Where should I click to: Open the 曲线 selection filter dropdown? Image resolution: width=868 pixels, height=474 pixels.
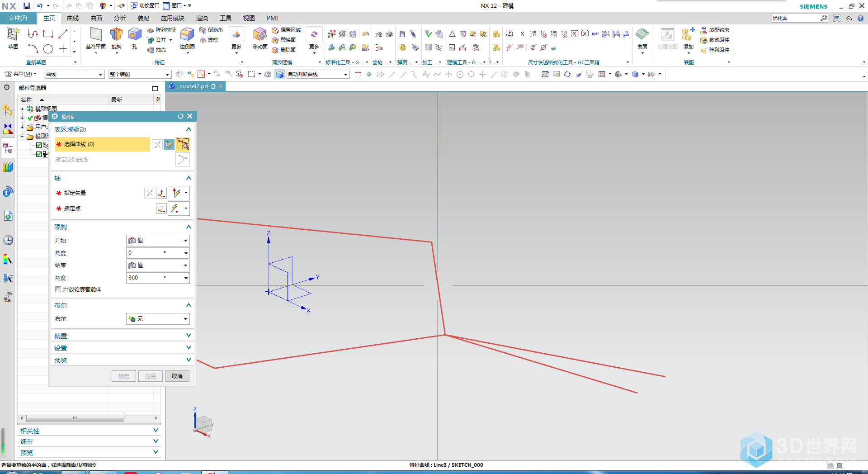point(75,74)
